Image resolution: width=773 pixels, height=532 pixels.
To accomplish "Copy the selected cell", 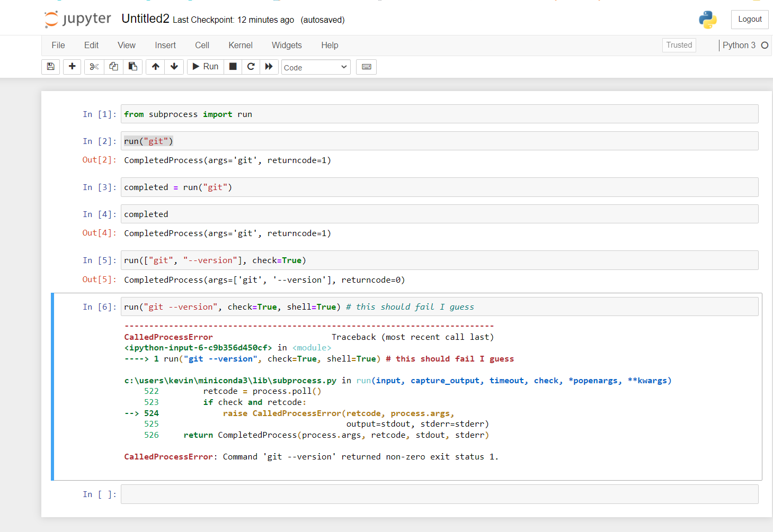I will [113, 67].
